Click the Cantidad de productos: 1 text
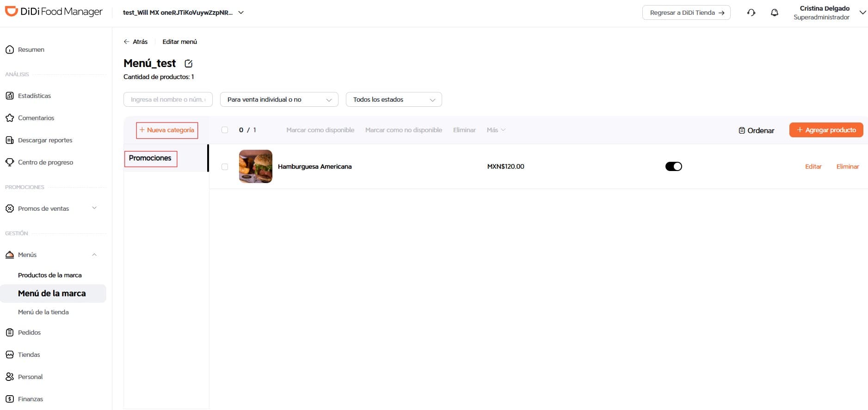This screenshot has height=410, width=868. coord(159,77)
